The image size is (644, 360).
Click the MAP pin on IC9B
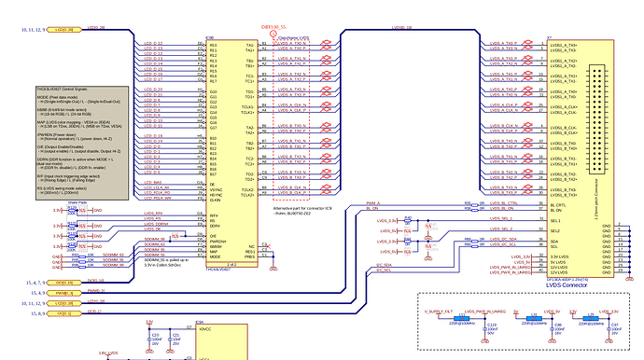(x=214, y=252)
